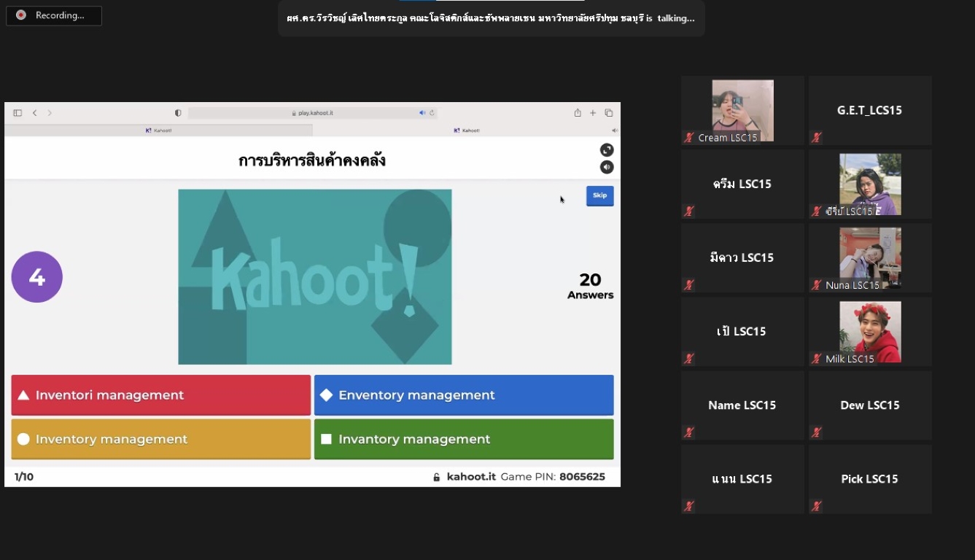The height and width of the screenshot is (560, 975).
Task: Select the Dew LSC15 participant tile
Action: [870, 405]
